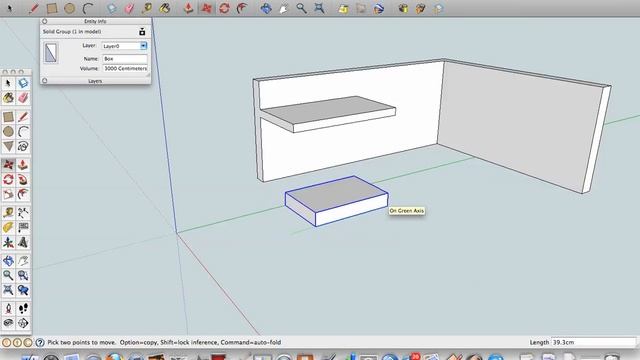
Task: Select the Axes tool
Action: tap(8, 242)
